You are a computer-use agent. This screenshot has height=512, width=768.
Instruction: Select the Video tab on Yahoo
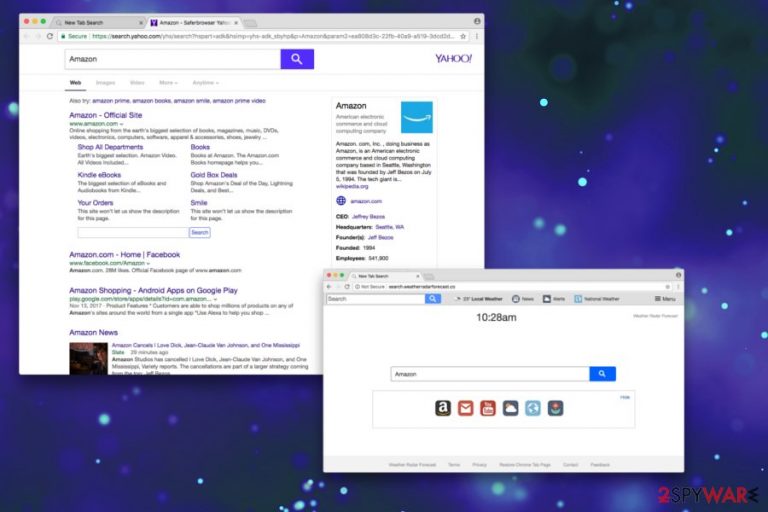click(x=137, y=82)
